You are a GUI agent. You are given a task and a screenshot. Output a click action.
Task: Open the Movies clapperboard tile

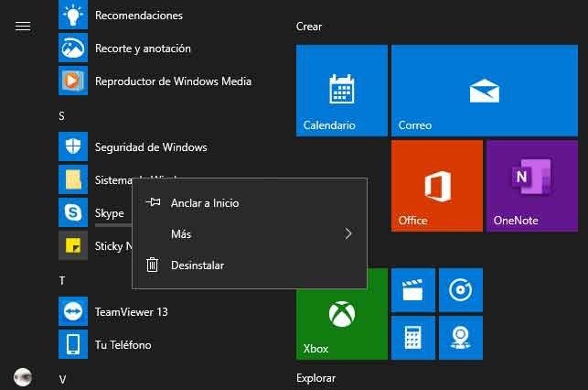point(413,290)
